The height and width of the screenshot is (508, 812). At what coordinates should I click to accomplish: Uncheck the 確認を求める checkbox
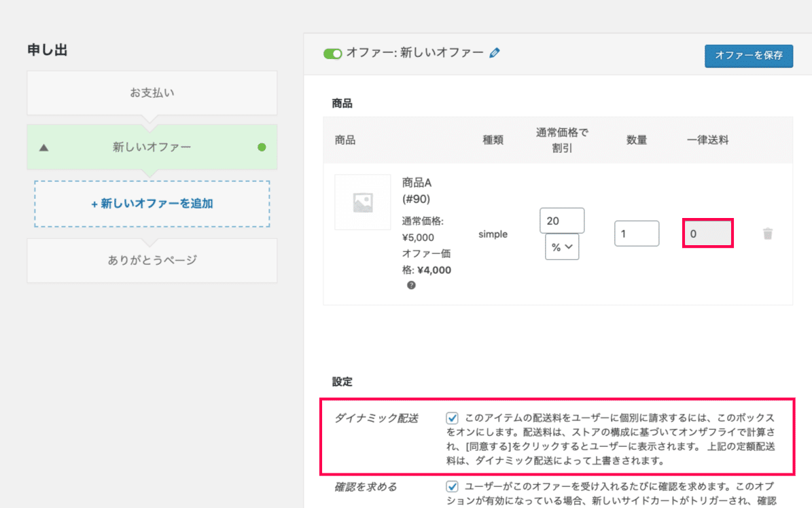tap(452, 486)
